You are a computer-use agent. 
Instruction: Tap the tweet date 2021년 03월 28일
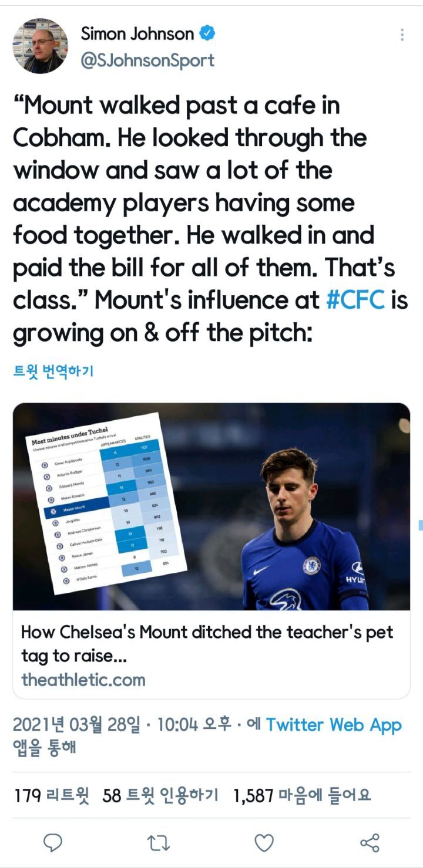pos(76,725)
